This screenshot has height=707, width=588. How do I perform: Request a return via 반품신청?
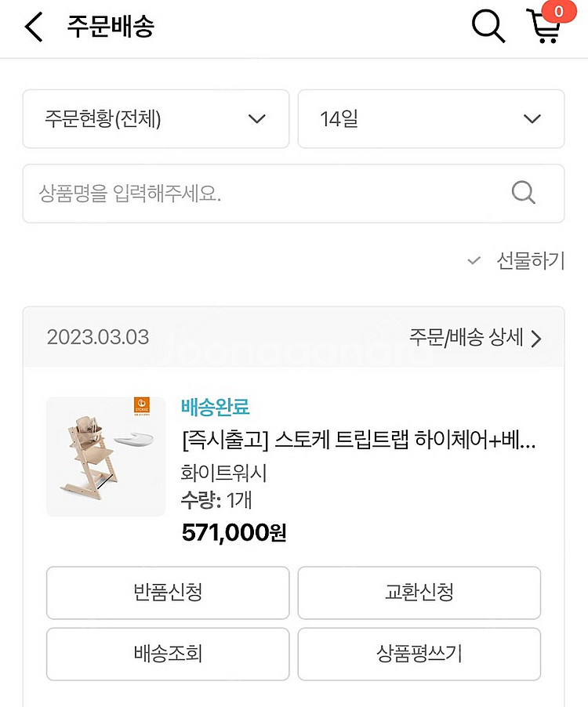(x=167, y=593)
